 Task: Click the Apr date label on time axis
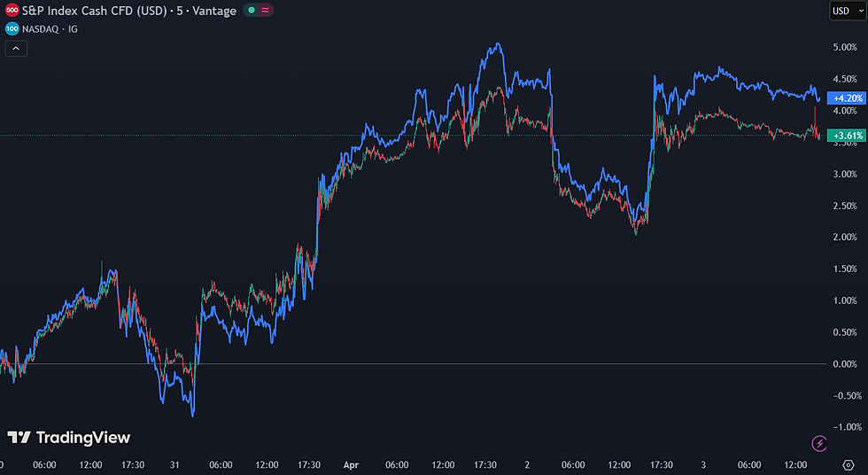pos(351,465)
